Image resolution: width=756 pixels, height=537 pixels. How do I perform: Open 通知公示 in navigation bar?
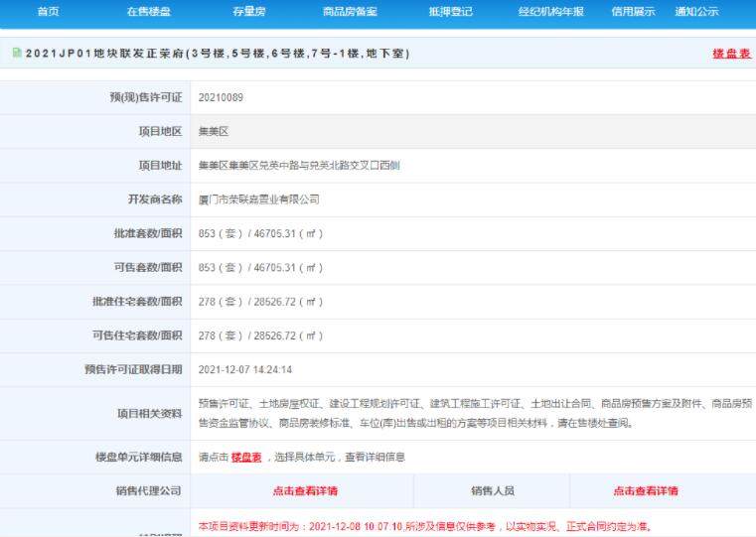[696, 11]
